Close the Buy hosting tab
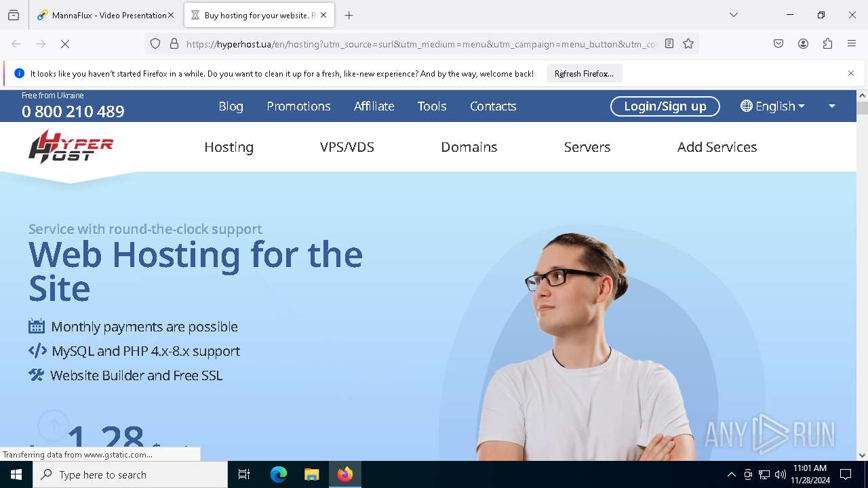868x488 pixels. coord(323,15)
